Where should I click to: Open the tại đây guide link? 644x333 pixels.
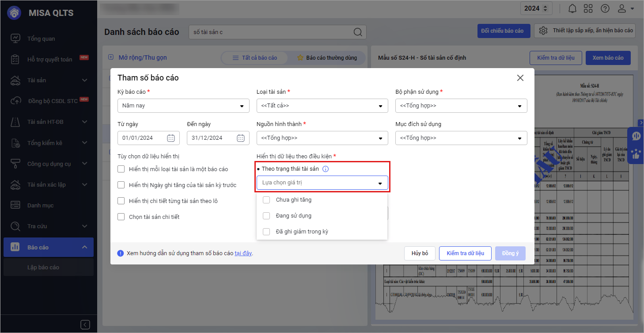pyautogui.click(x=243, y=253)
